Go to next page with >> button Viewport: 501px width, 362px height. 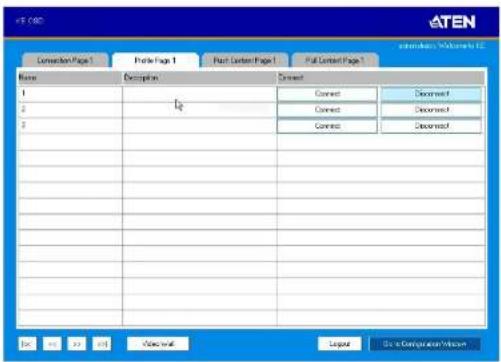point(77,344)
